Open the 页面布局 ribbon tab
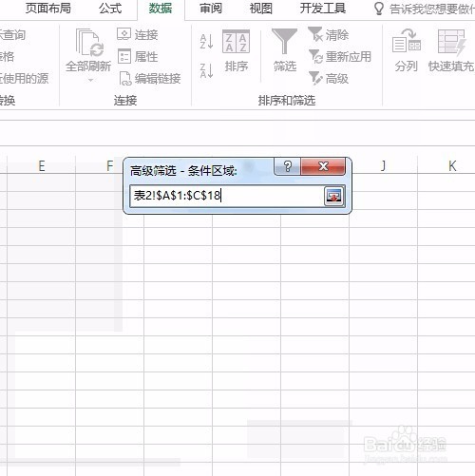The image size is (475, 476). coord(48,9)
